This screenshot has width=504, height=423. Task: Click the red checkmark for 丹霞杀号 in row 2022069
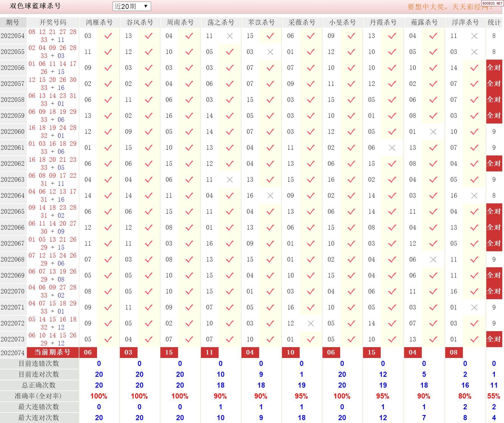coord(392,275)
